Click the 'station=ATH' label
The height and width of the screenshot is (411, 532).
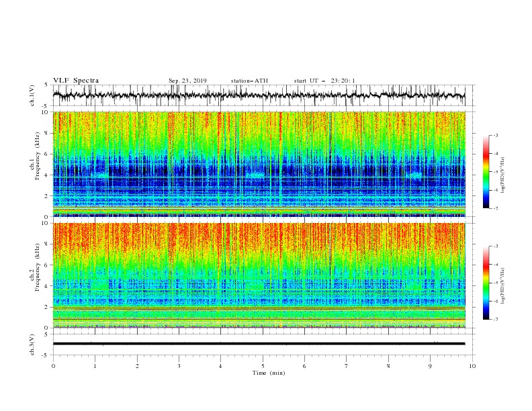pos(249,81)
